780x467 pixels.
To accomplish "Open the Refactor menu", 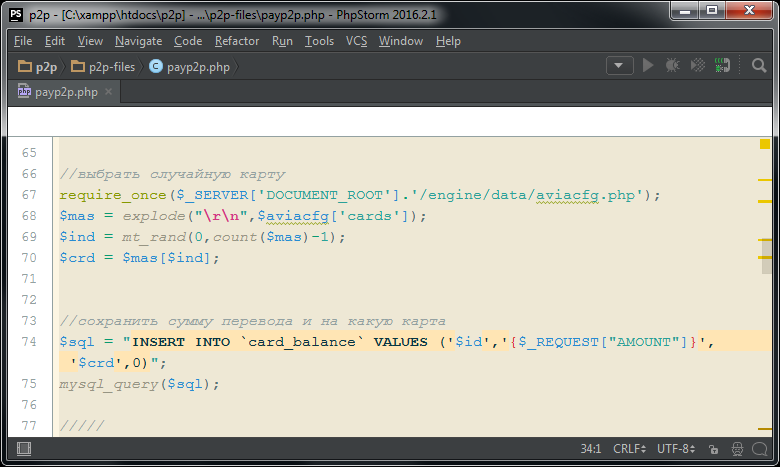I will click(x=237, y=41).
